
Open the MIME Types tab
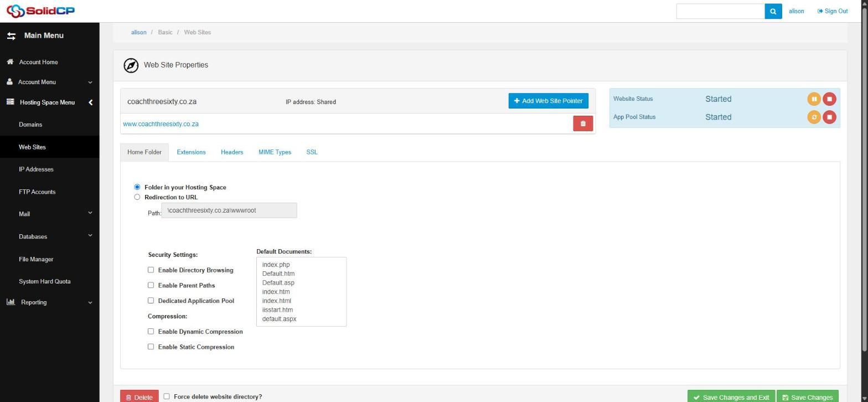coord(275,152)
